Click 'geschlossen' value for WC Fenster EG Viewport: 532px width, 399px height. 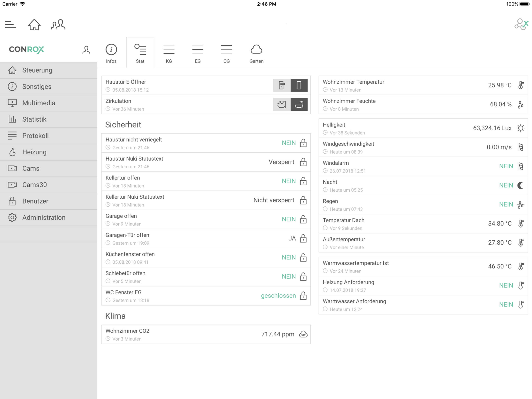pyautogui.click(x=278, y=296)
